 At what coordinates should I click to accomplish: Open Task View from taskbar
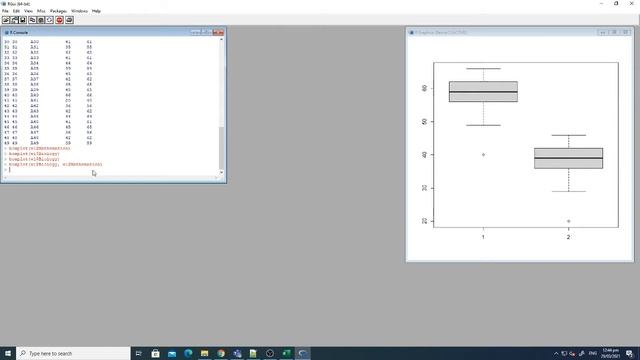click(x=139, y=353)
